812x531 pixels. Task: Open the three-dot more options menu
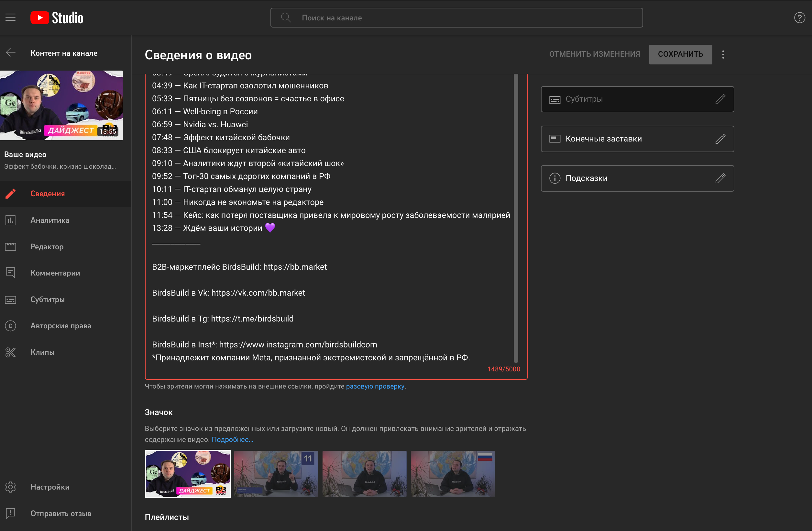click(x=723, y=54)
